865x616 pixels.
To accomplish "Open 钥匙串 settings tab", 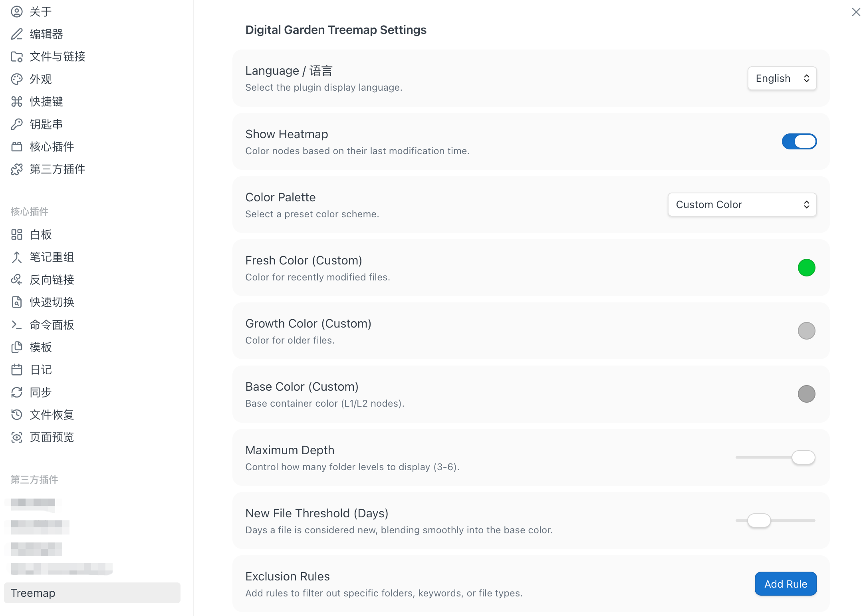I will point(92,124).
